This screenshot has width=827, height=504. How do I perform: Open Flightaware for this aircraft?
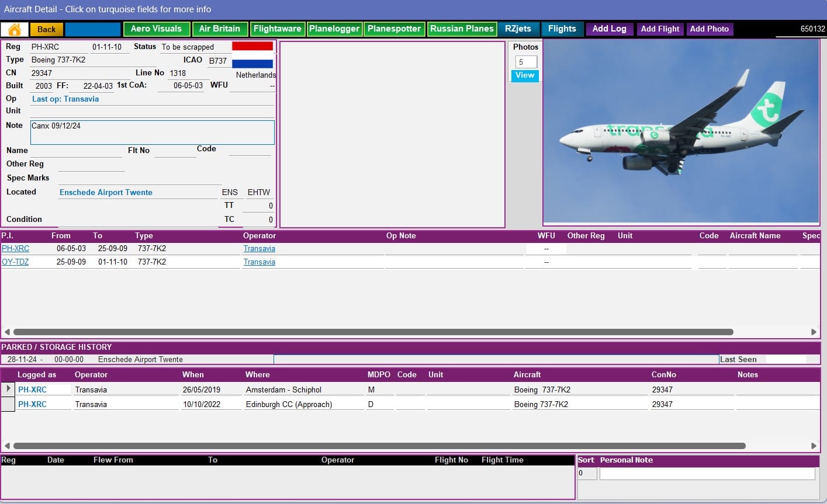click(x=278, y=29)
